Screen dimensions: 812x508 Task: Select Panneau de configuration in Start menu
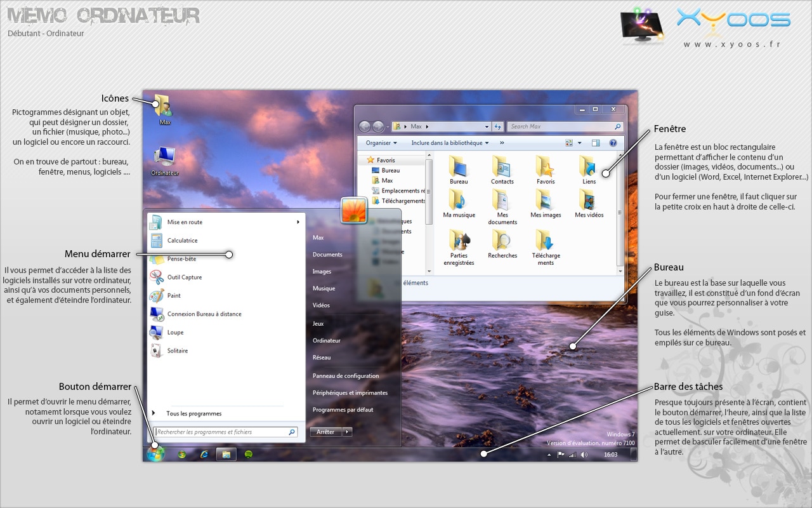346,376
